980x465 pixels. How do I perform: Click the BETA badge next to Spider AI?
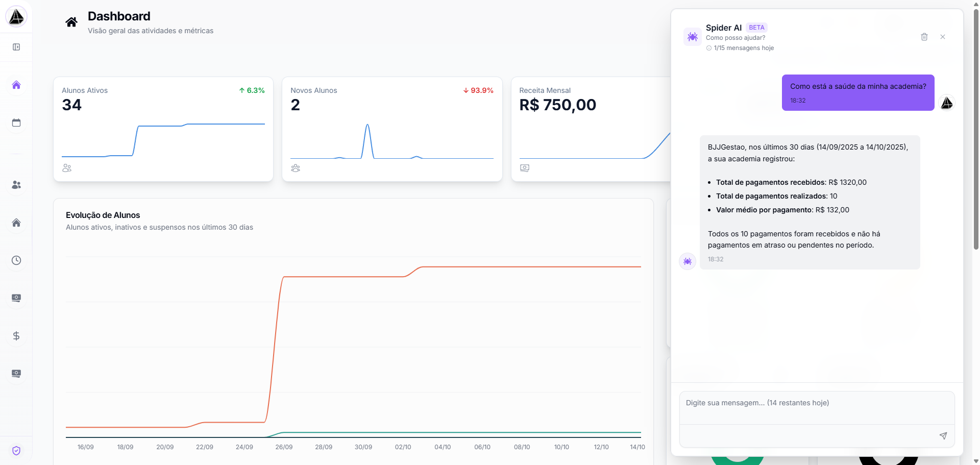756,28
